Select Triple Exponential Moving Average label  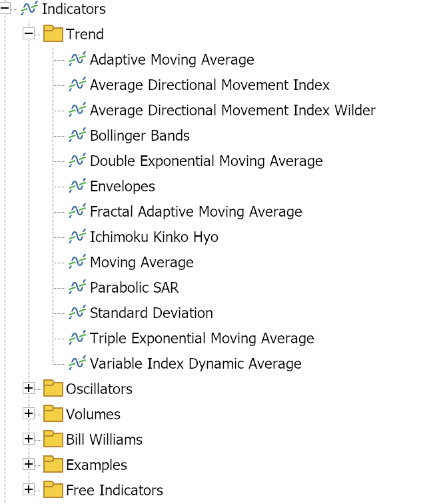tap(202, 339)
